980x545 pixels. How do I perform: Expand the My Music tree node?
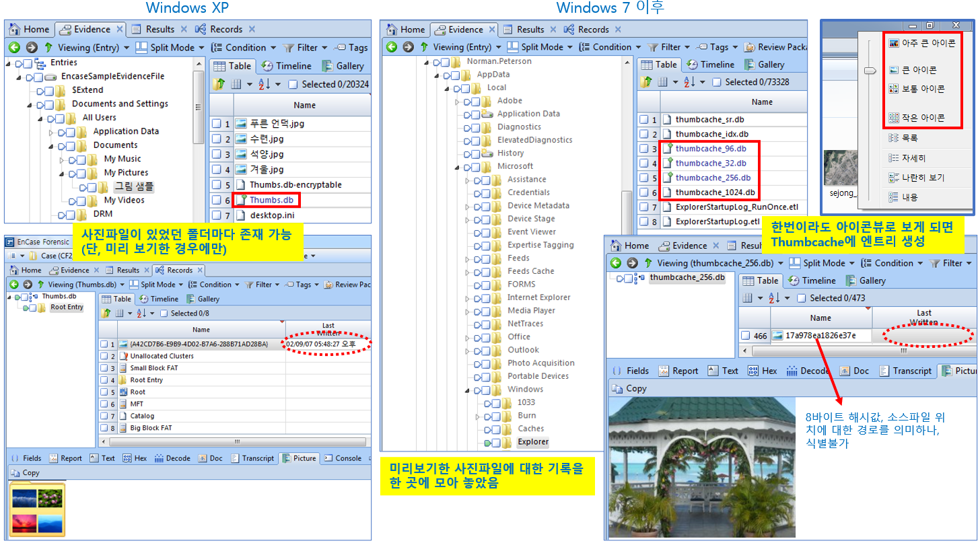tap(62, 159)
